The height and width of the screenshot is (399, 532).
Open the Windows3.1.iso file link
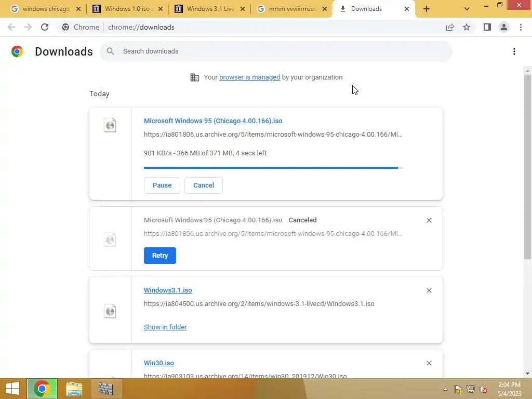tap(168, 290)
